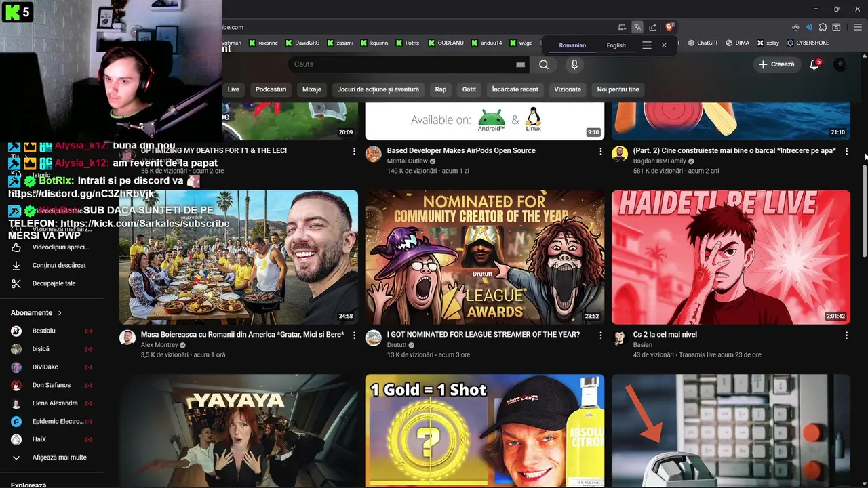Filter feed by Vizionate chip
Image resolution: width=868 pixels, height=488 pixels.
568,89
